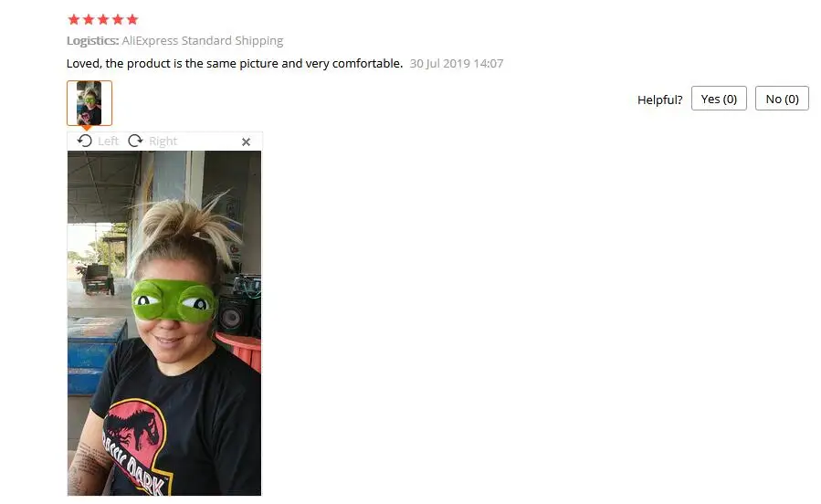Mark review helpful with Yes (0)
Screen dimensions: 821x504
pyautogui.click(x=719, y=99)
